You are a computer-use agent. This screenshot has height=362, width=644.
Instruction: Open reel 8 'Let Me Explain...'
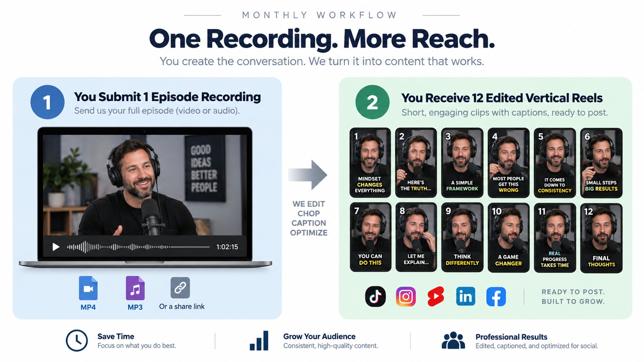[416, 237]
